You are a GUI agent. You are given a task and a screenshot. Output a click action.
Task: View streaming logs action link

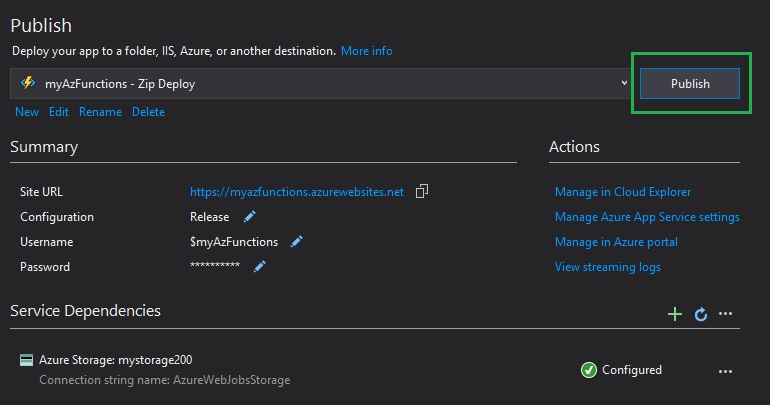point(607,267)
